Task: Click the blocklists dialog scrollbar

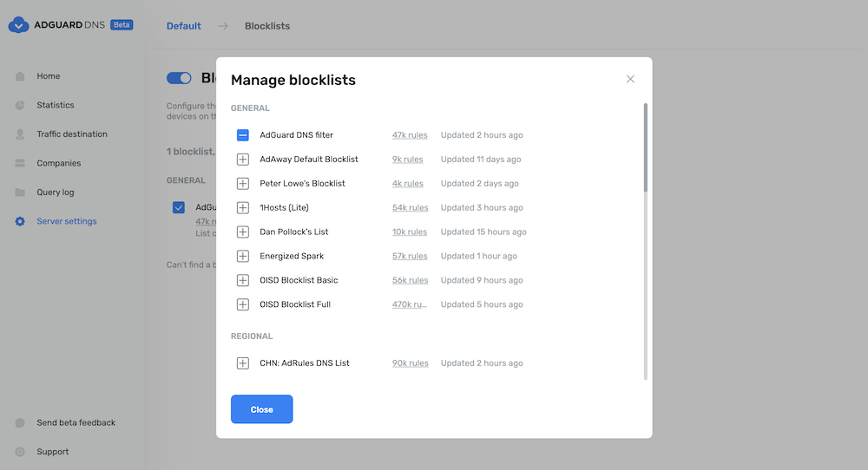Action: point(645,147)
